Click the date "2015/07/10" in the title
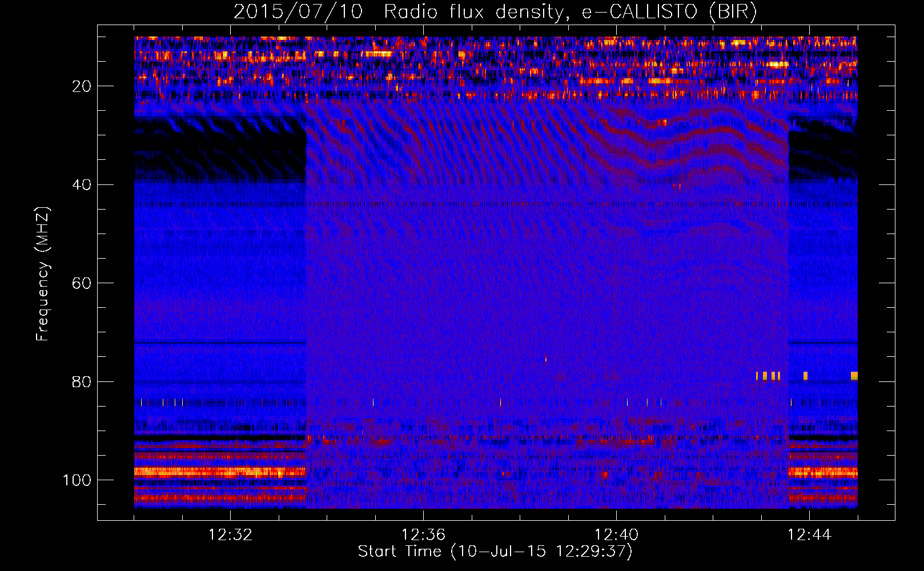The width and height of the screenshot is (924, 571). [x=298, y=12]
